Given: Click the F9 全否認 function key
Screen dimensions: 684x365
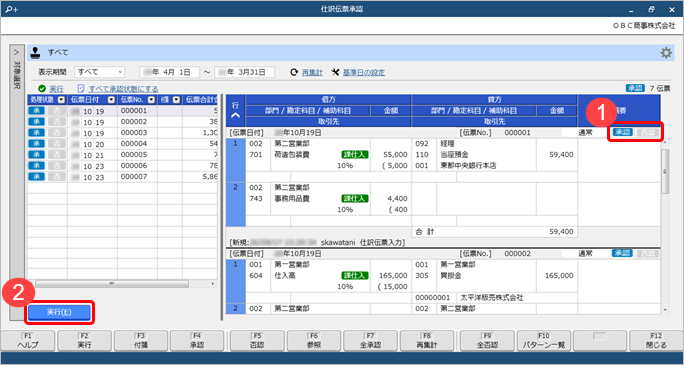Looking at the screenshot, I should click(x=487, y=341).
